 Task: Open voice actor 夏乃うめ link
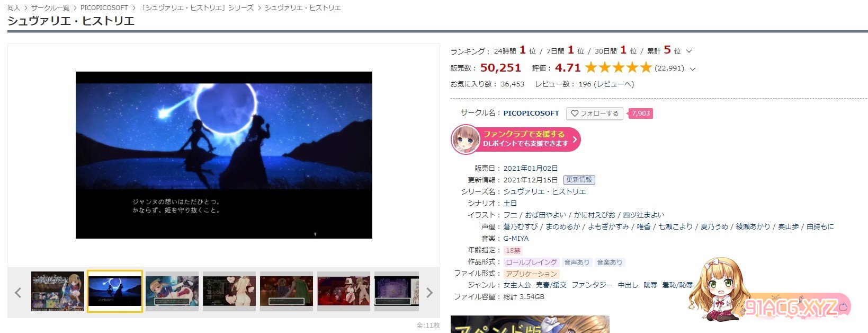pos(714,226)
